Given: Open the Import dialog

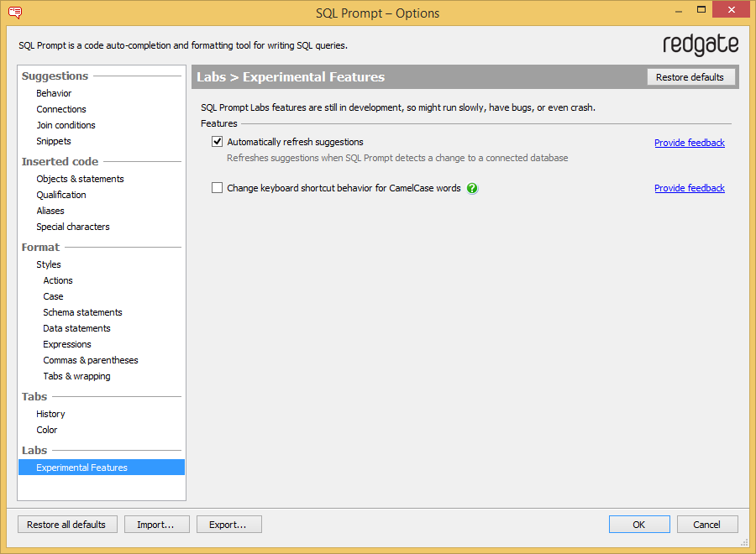Looking at the screenshot, I should click(156, 524).
